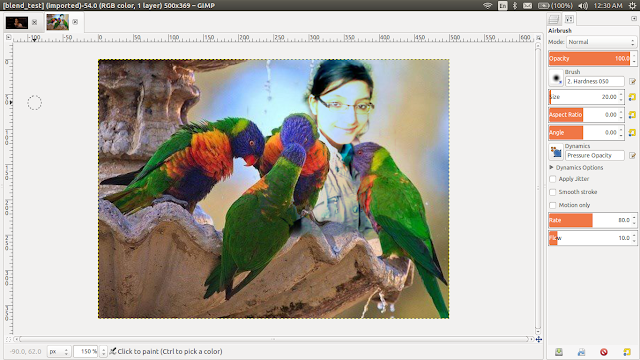Open the px unit dropdown in status bar
This screenshot has width=640, height=360.
59,351
